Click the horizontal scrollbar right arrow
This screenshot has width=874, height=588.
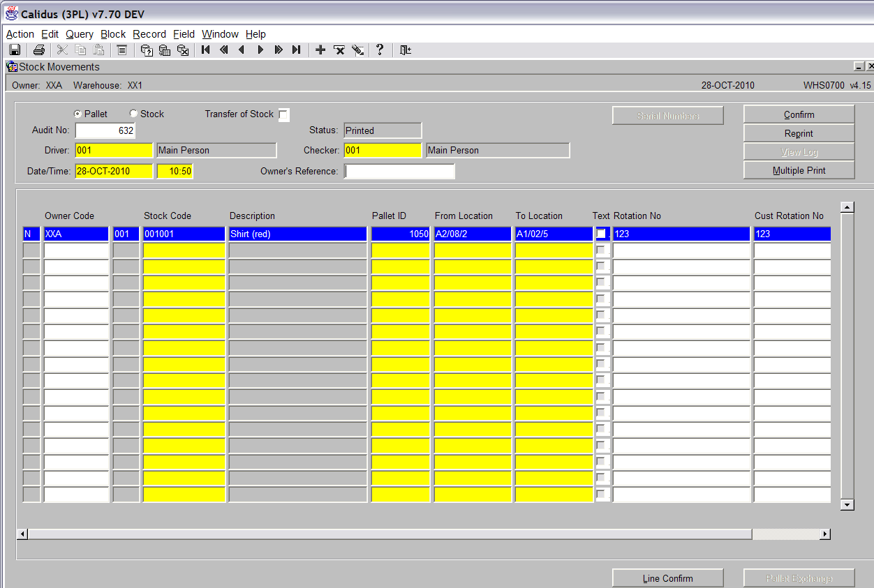pyautogui.click(x=825, y=534)
